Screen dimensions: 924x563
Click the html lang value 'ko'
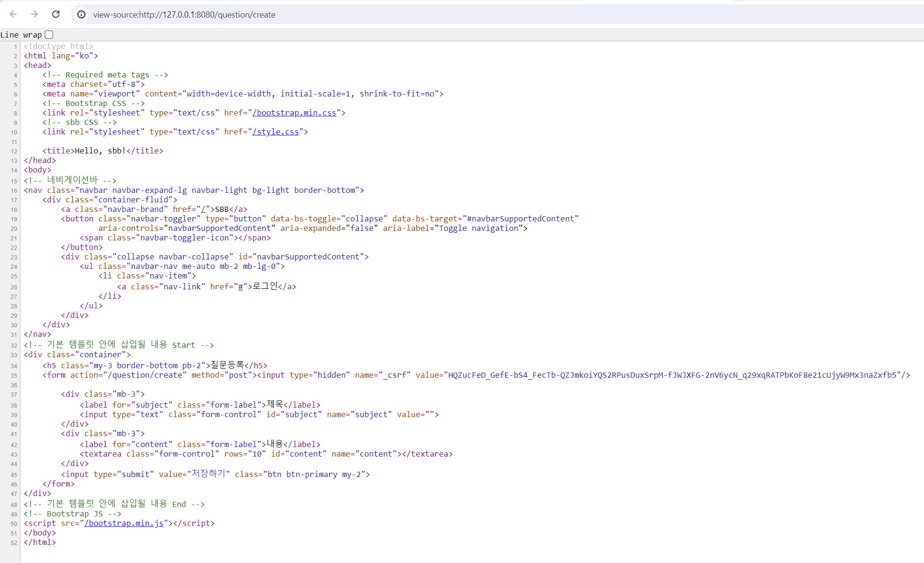(84, 56)
